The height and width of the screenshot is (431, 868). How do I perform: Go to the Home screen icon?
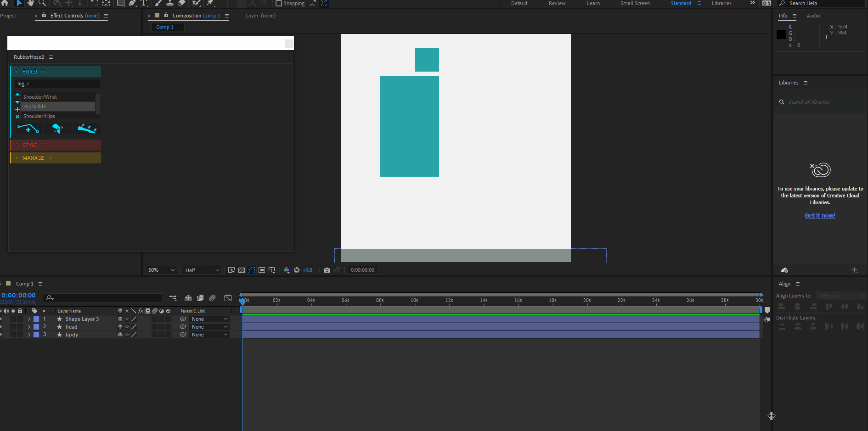point(5,3)
